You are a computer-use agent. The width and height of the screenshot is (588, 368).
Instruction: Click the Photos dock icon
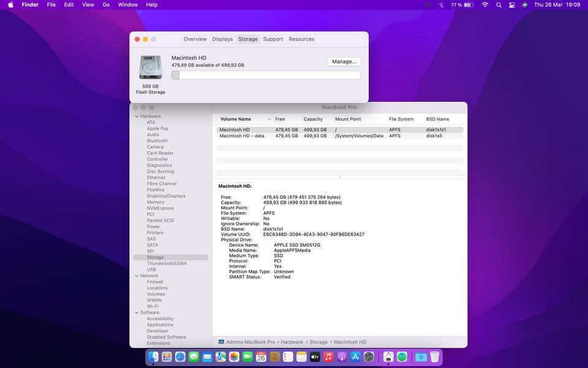[234, 356]
